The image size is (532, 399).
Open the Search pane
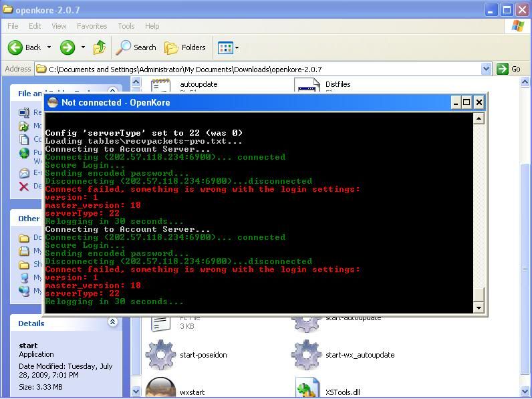pyautogui.click(x=136, y=47)
